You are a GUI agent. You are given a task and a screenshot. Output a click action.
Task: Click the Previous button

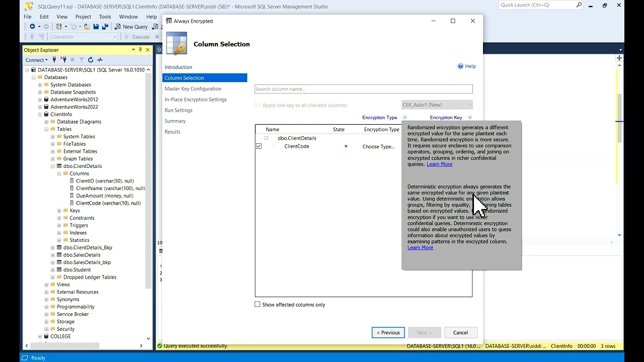(x=388, y=332)
